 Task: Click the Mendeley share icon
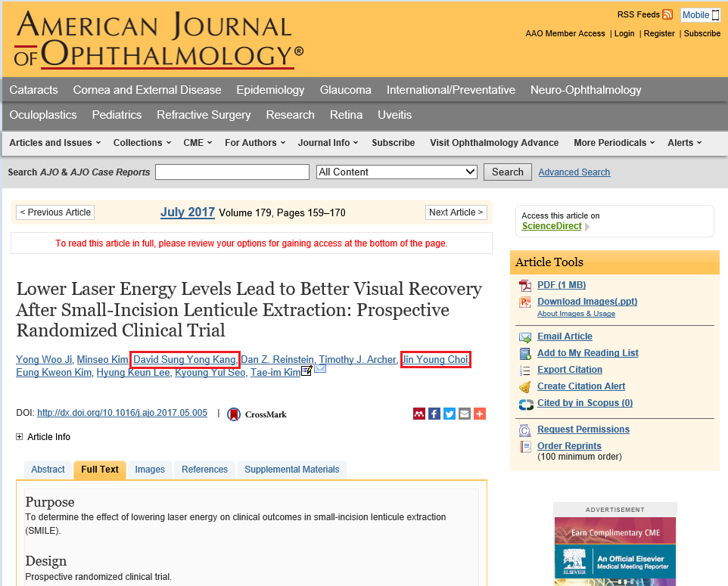point(419,414)
